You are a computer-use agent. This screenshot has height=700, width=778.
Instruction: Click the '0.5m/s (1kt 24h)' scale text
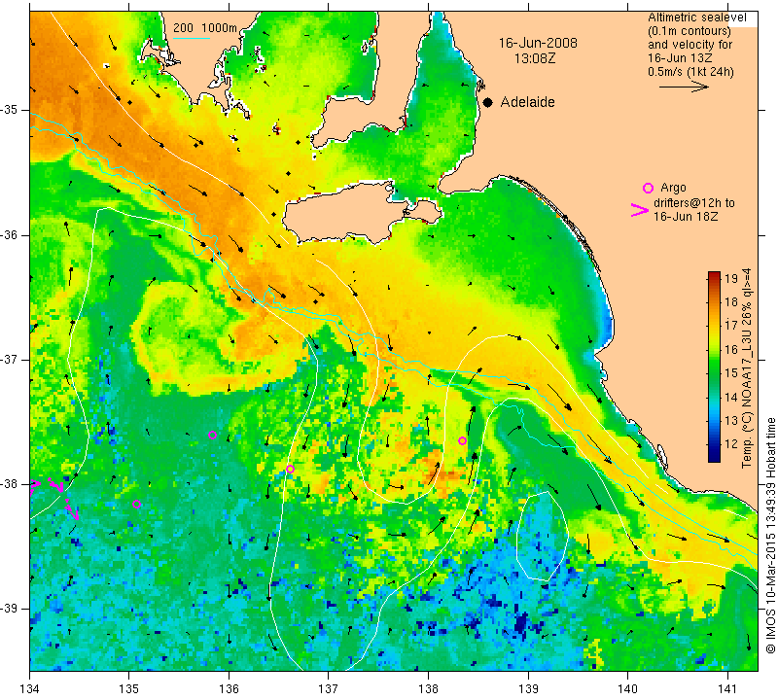click(x=690, y=71)
